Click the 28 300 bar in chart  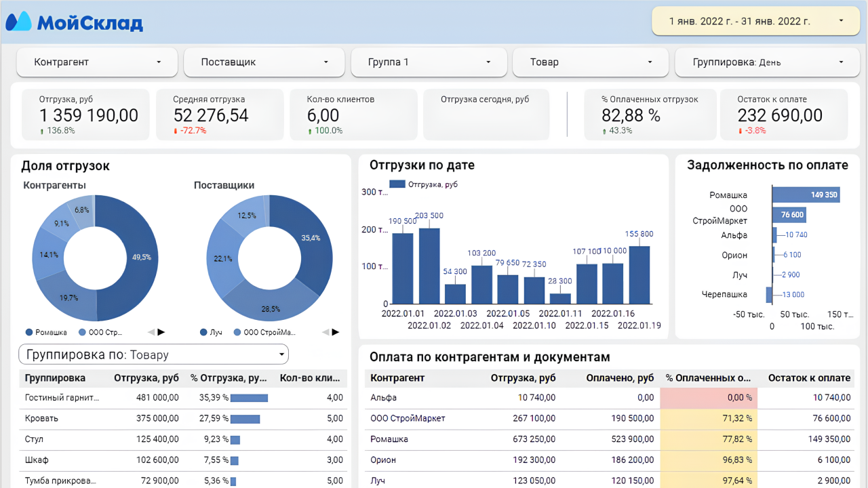[560, 298]
